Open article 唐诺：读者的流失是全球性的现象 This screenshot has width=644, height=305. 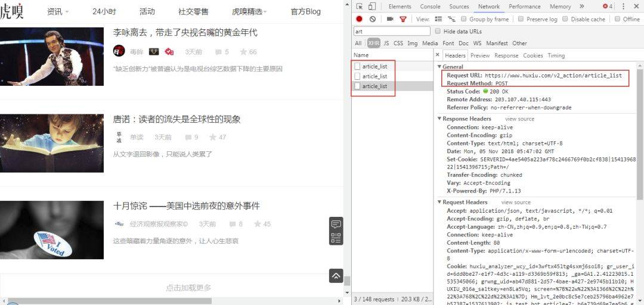177,120
